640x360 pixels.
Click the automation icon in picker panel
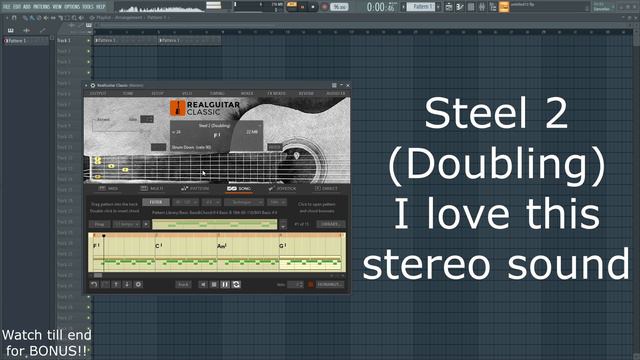click(42, 30)
